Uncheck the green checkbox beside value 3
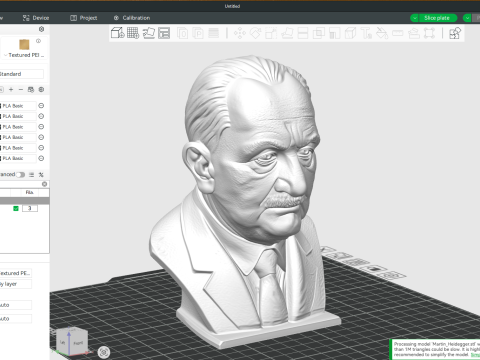Image resolution: width=480 pixels, height=360 pixels. point(16,208)
